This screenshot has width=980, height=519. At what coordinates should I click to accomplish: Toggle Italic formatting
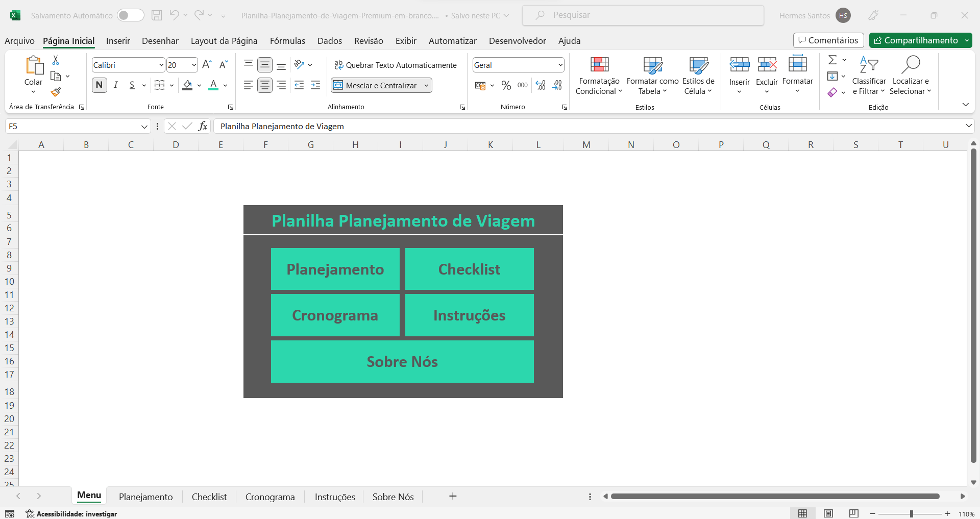116,85
